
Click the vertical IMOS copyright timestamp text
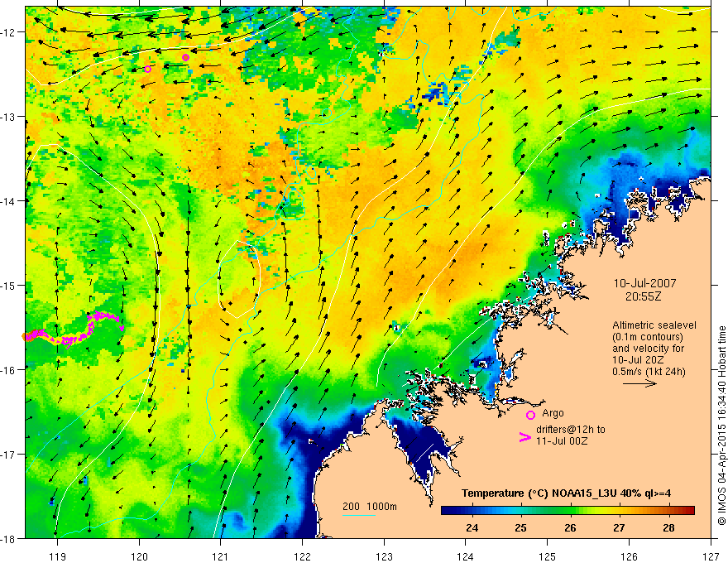point(721,426)
